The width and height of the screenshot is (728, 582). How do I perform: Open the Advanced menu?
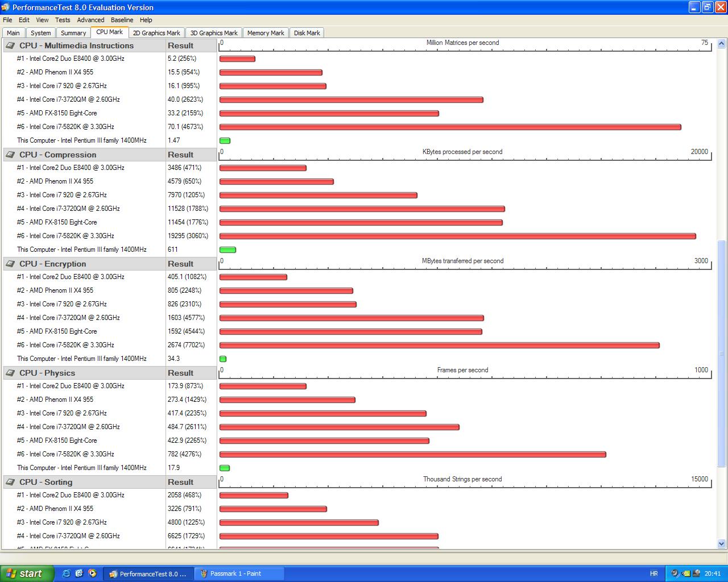90,20
